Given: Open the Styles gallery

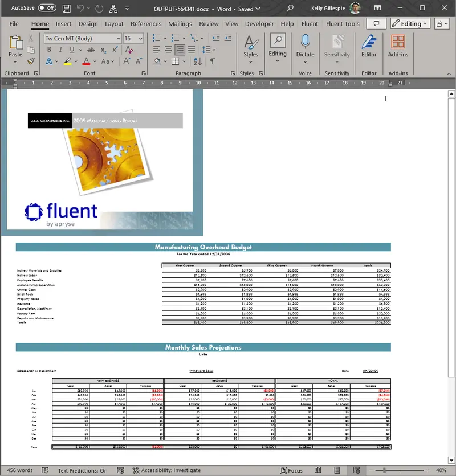Looking at the screenshot, I should 251,49.
